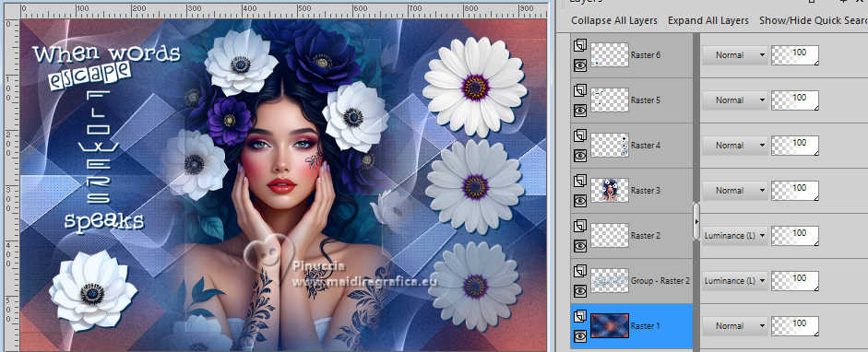Click the layer type icon for Raster 6
Screen dimensions: 868x352
[x=579, y=45]
